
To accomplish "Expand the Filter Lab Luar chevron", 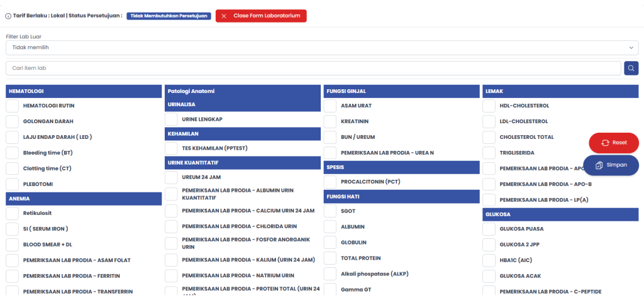I will click(x=631, y=48).
